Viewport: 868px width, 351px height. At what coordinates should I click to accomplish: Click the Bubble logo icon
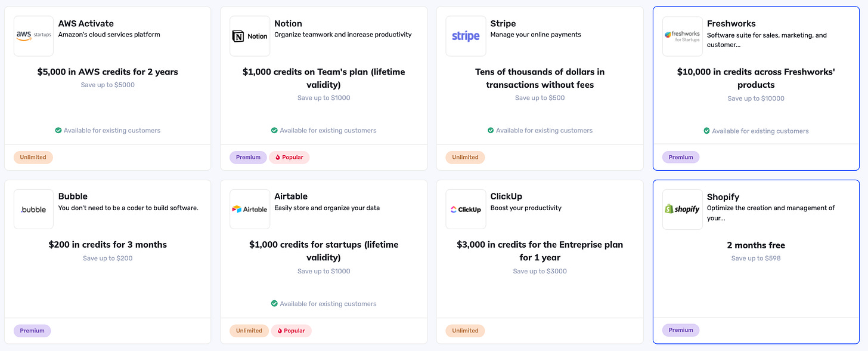[33, 209]
